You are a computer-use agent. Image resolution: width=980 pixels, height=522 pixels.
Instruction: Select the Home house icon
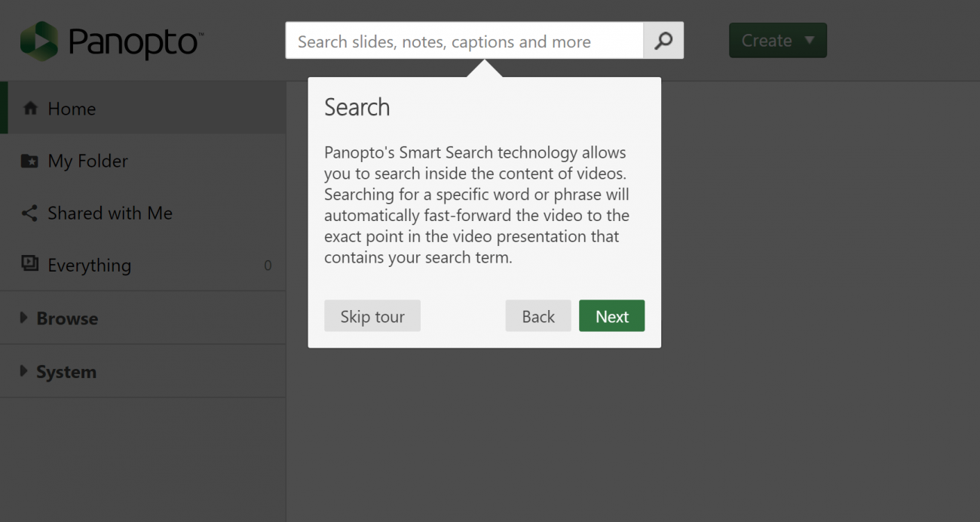(30, 108)
